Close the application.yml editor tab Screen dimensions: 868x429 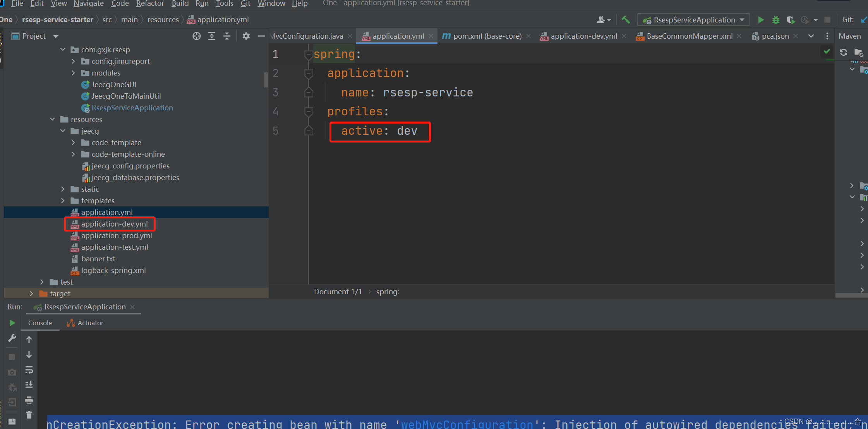click(x=431, y=36)
